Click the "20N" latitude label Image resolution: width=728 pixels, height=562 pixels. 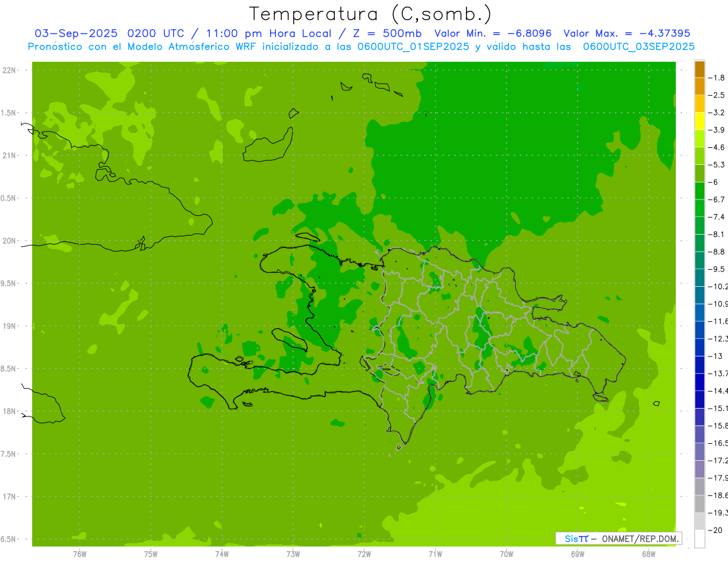[9, 241]
